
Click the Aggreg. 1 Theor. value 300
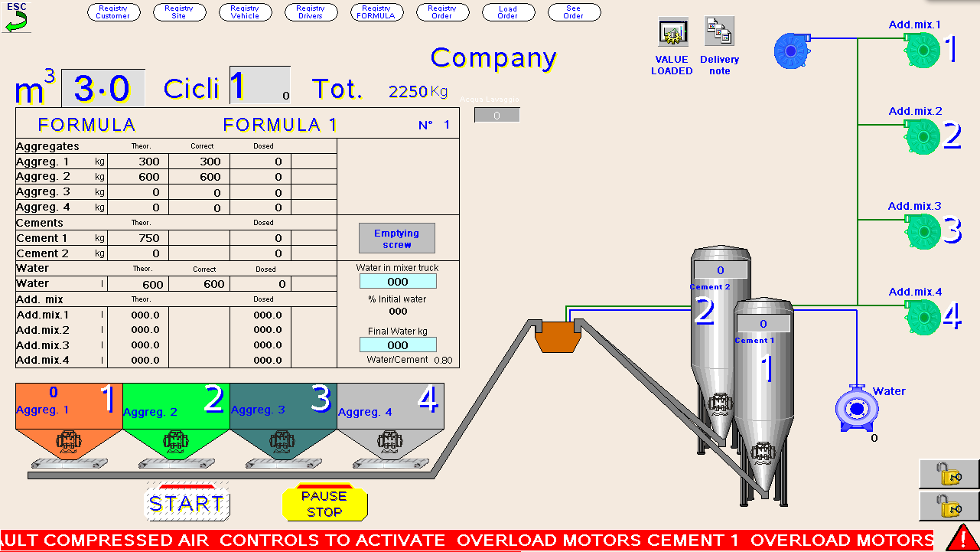149,162
